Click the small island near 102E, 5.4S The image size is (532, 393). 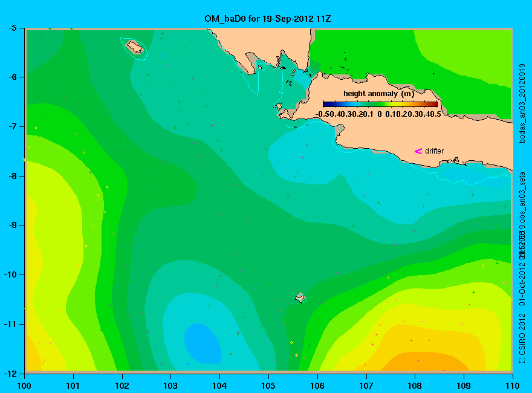tap(135, 47)
